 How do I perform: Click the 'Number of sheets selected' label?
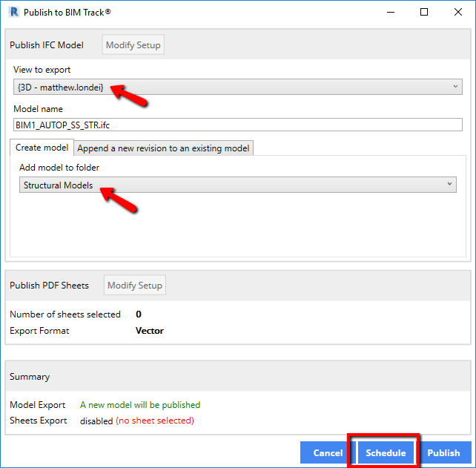(65, 314)
